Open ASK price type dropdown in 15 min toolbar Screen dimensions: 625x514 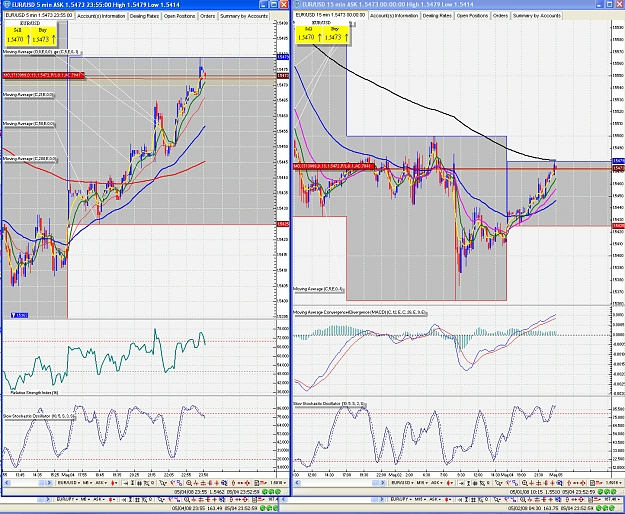437,483
